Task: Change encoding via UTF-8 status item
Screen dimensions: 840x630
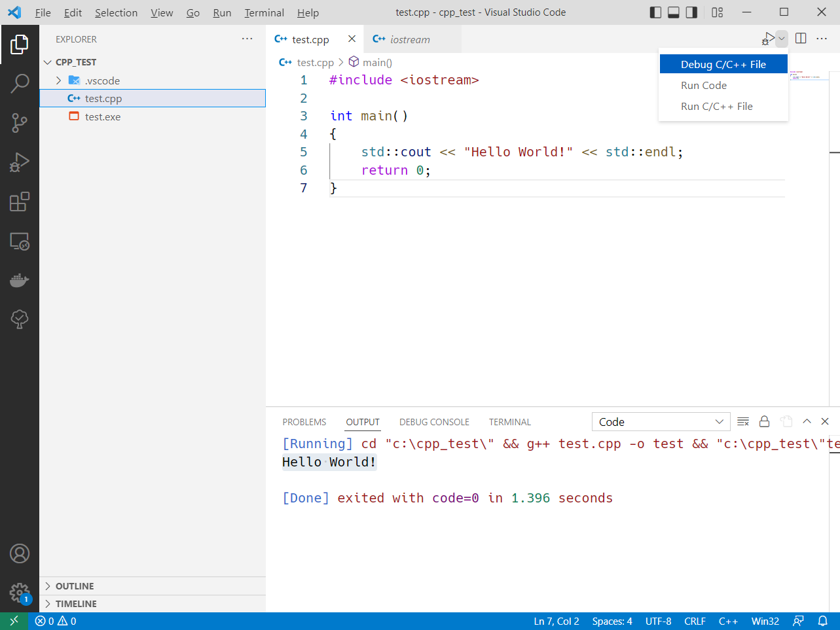Action: tap(659, 621)
